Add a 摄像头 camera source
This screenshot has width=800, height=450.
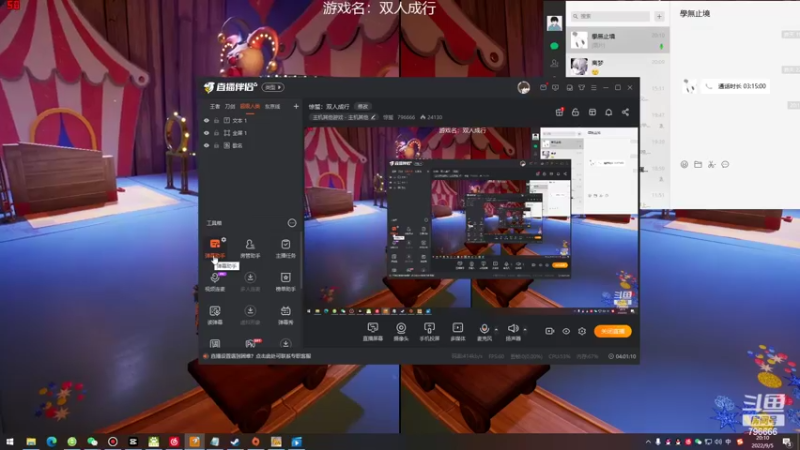(x=401, y=331)
